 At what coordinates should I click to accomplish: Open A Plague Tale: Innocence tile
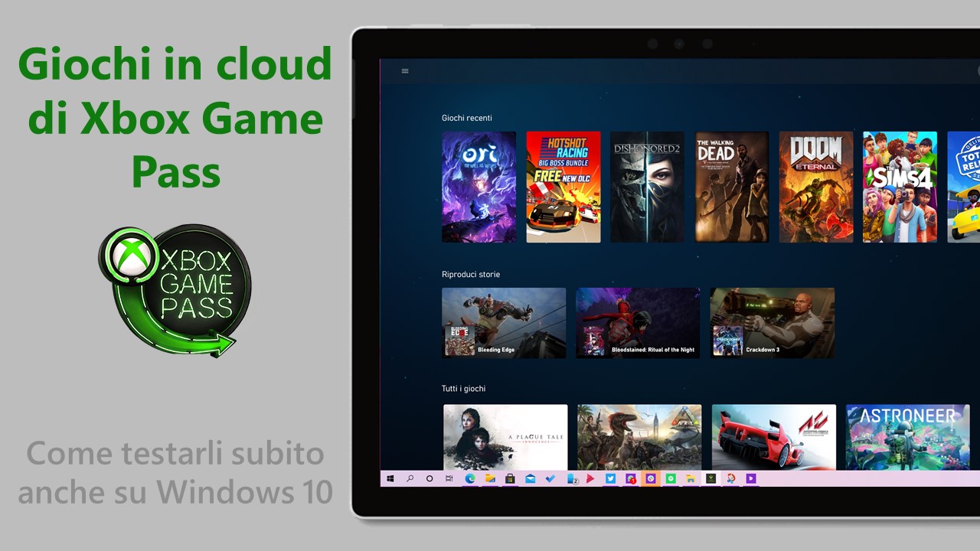click(505, 437)
